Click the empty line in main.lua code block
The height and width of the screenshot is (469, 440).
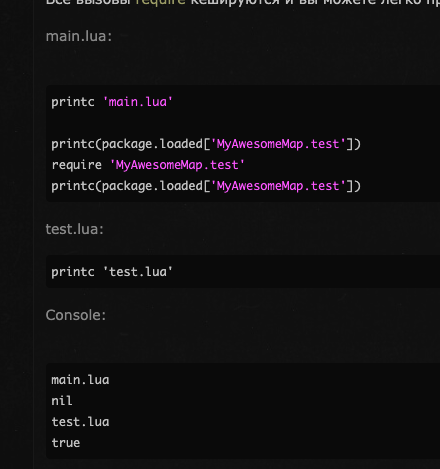(x=243, y=123)
